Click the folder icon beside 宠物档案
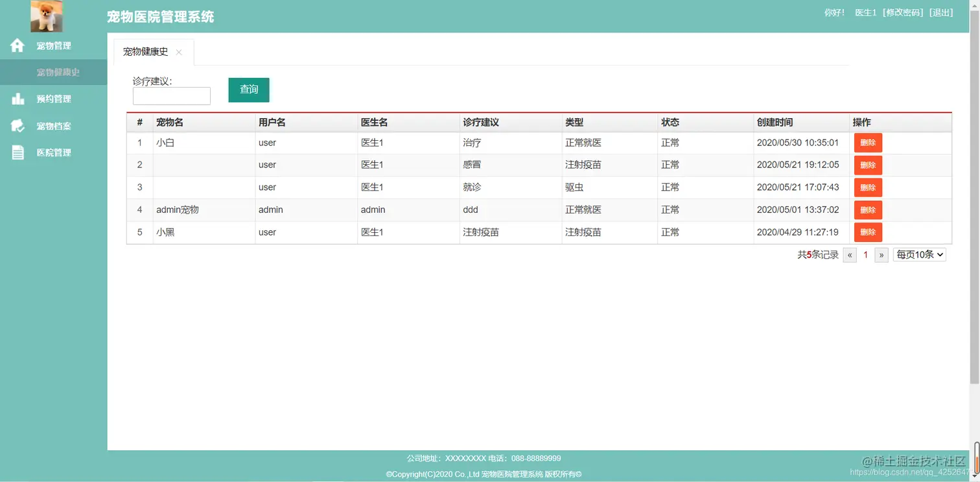This screenshot has width=980, height=482. coord(17,126)
